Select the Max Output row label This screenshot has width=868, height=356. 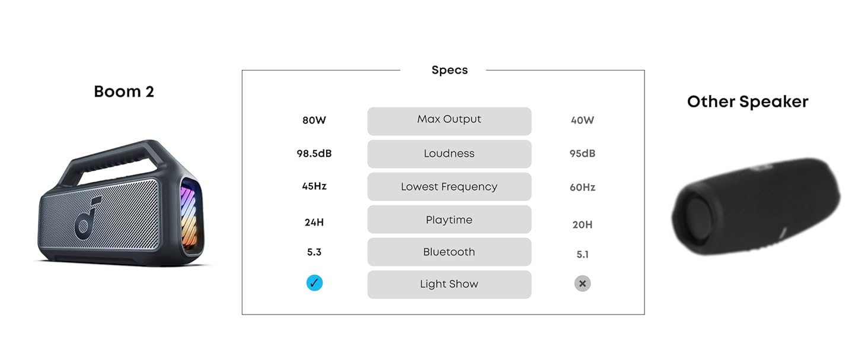(449, 119)
